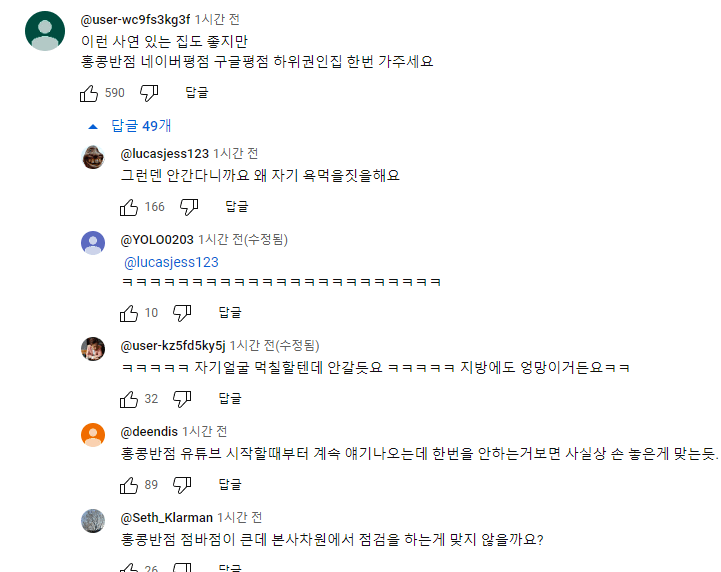Like the lucasjess123 reply
The image size is (721, 572).
(129, 207)
